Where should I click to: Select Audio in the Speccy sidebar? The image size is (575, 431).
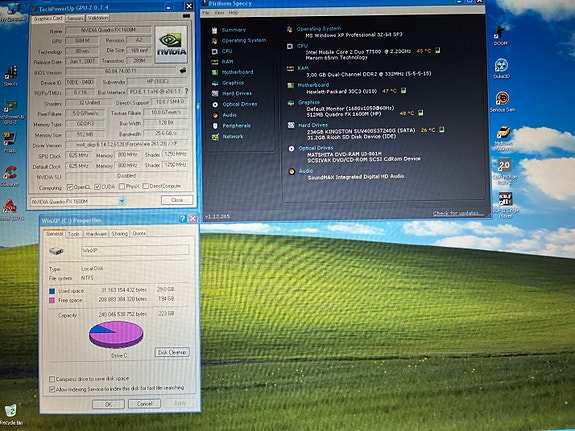(x=229, y=115)
